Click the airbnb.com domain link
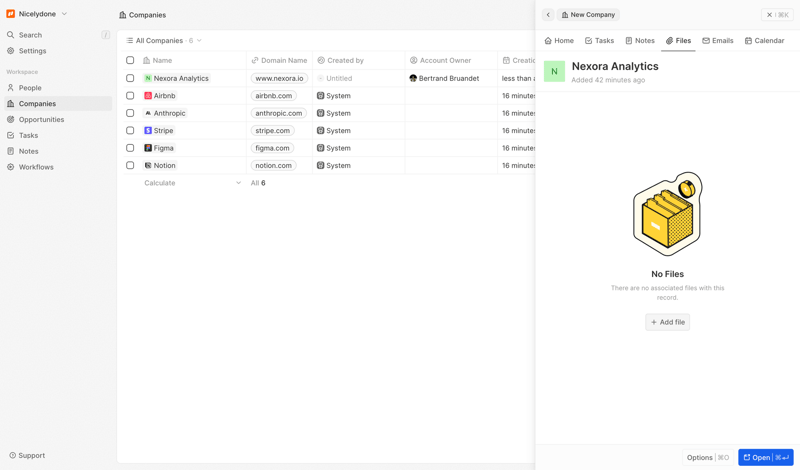The height and width of the screenshot is (470, 800). [x=273, y=95]
